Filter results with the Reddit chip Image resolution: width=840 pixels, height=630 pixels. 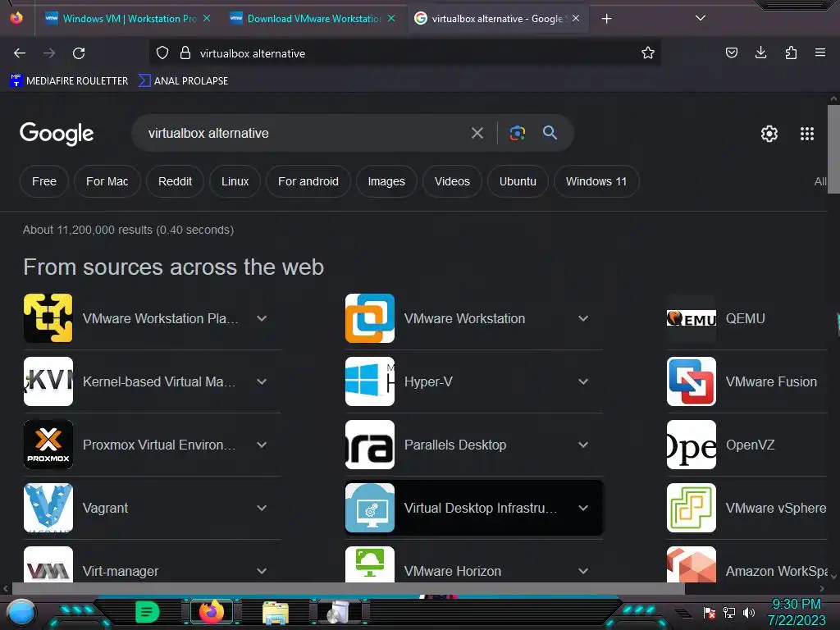click(175, 181)
